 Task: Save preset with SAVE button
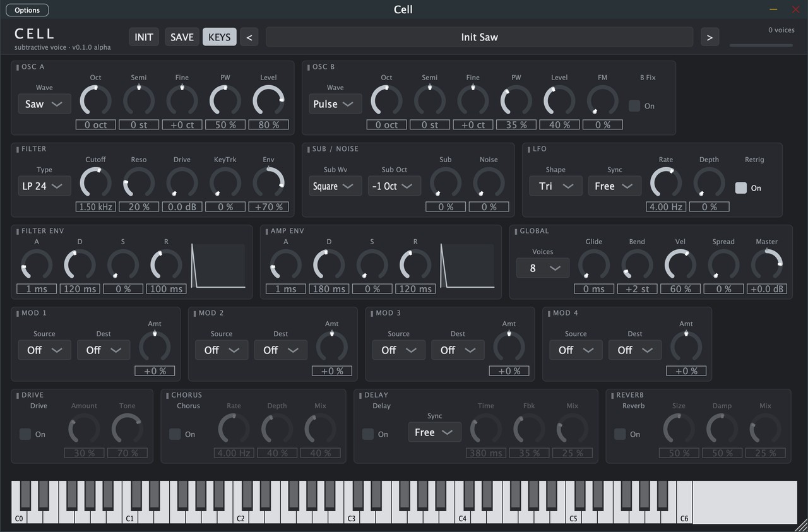(x=182, y=37)
